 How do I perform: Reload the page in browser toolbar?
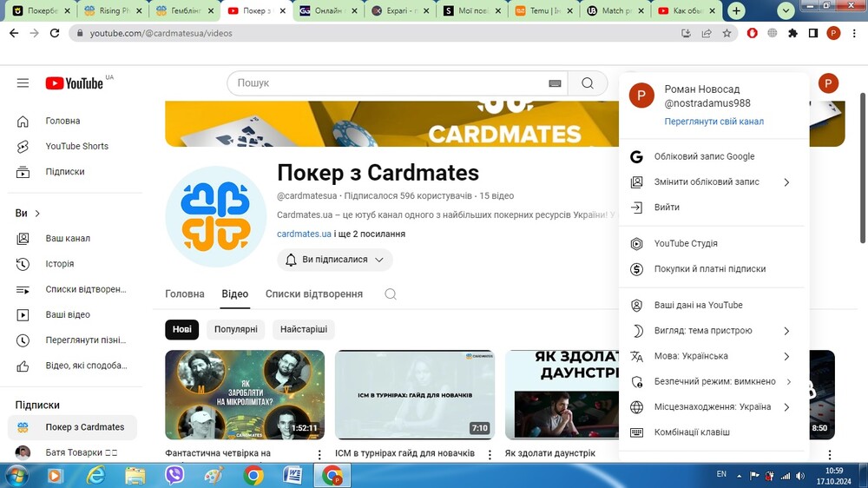coord(54,33)
